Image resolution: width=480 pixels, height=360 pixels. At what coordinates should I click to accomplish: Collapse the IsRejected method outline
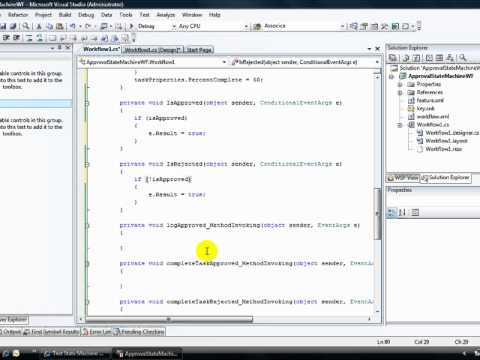pos(87,164)
